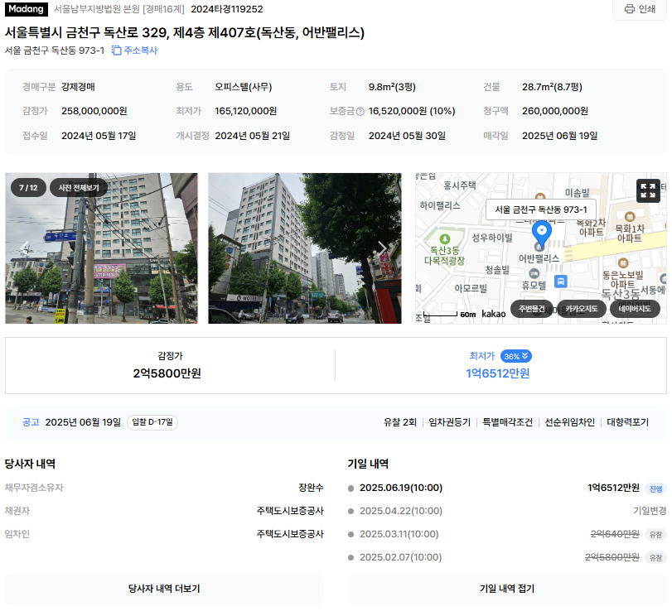Click the kakao map logo
The image size is (672, 616).
coord(493,314)
